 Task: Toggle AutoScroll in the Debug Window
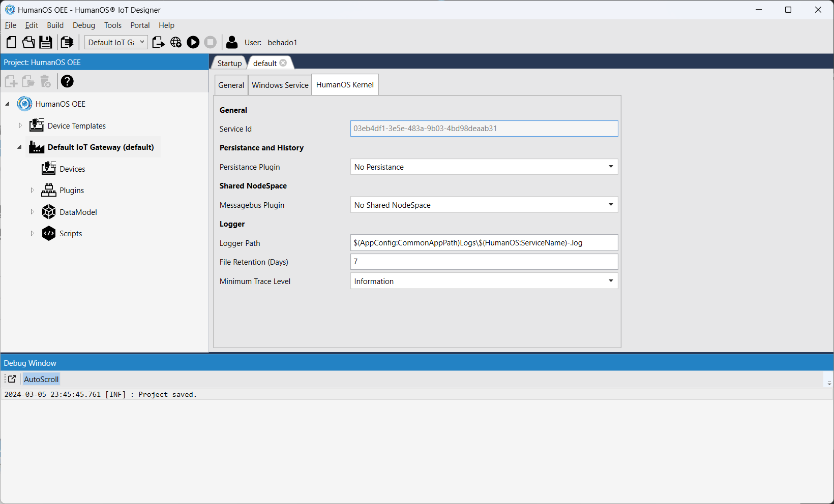tap(41, 379)
